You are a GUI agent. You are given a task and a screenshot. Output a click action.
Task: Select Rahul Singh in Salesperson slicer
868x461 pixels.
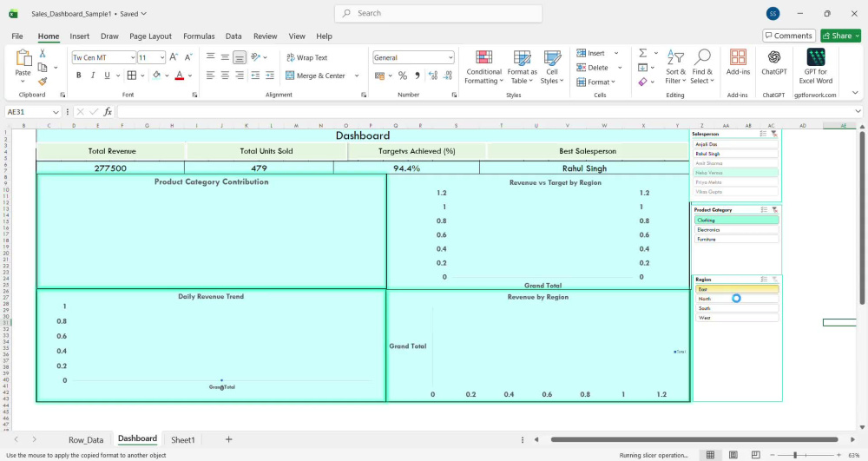736,154
